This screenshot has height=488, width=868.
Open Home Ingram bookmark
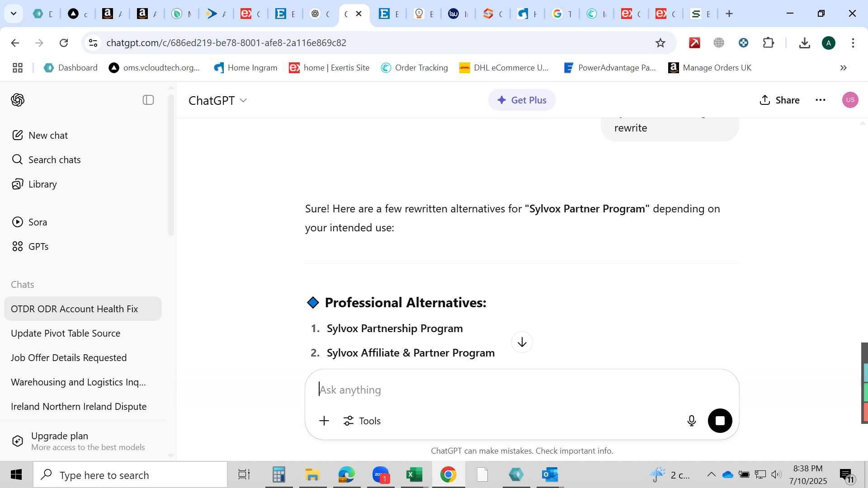(245, 68)
